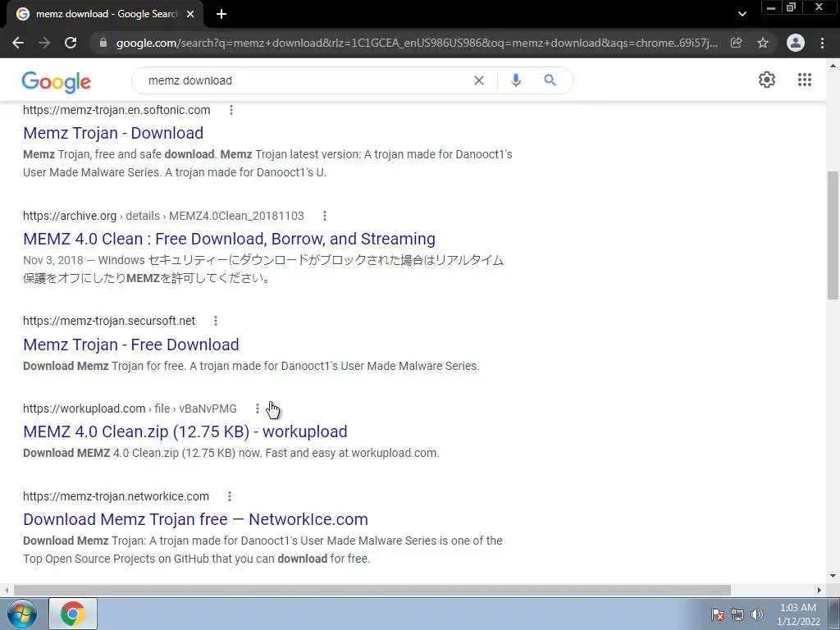Click the address bar URL field
The height and width of the screenshot is (630, 840).
pos(416,43)
